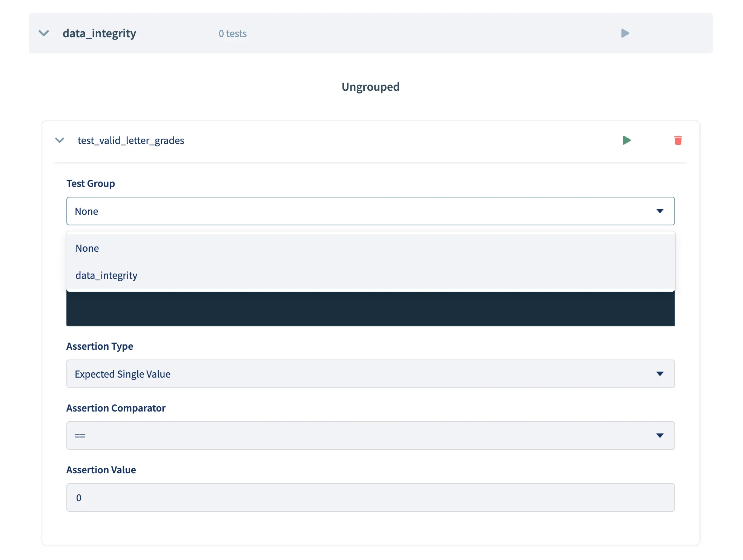This screenshot has width=743, height=560.
Task: Run the test_valid_letter_grades test
Action: [x=627, y=140]
